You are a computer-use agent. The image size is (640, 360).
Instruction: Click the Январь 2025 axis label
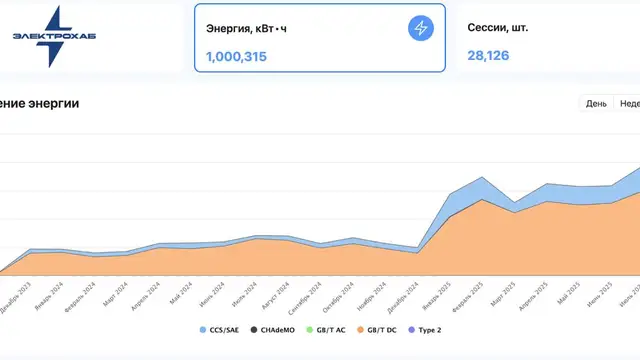[x=437, y=296]
